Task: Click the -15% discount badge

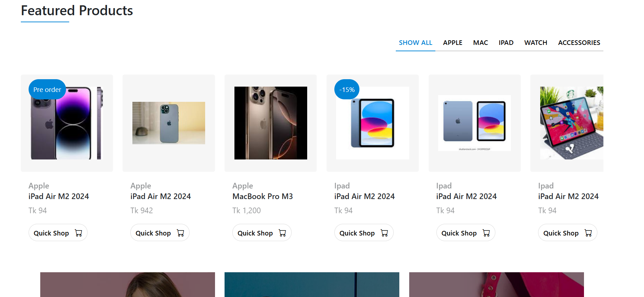Action: click(347, 89)
